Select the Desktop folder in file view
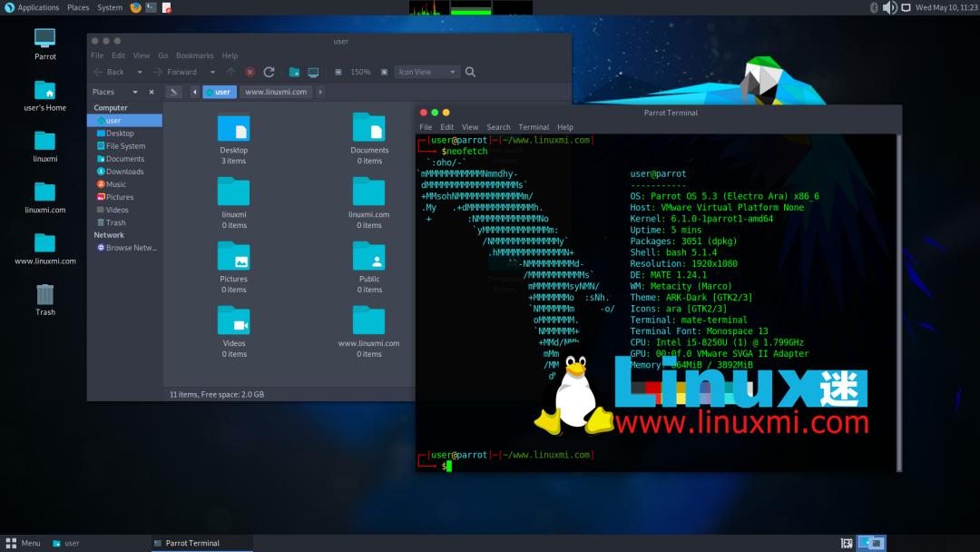 (234, 139)
